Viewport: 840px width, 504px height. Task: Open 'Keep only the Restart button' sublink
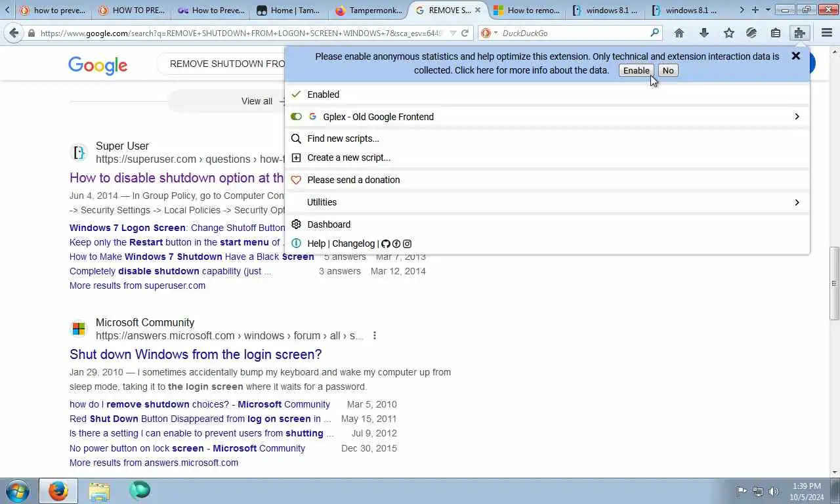tap(176, 242)
